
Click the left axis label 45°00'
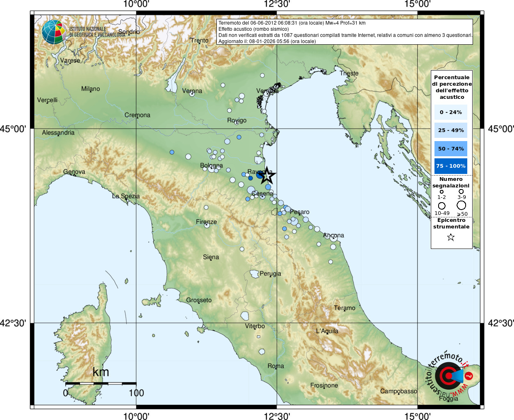click(13, 129)
